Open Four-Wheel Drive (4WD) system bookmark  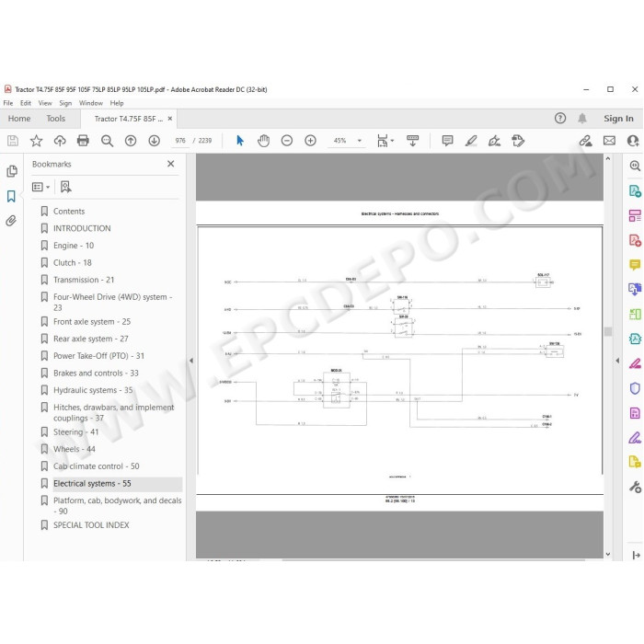click(112, 302)
